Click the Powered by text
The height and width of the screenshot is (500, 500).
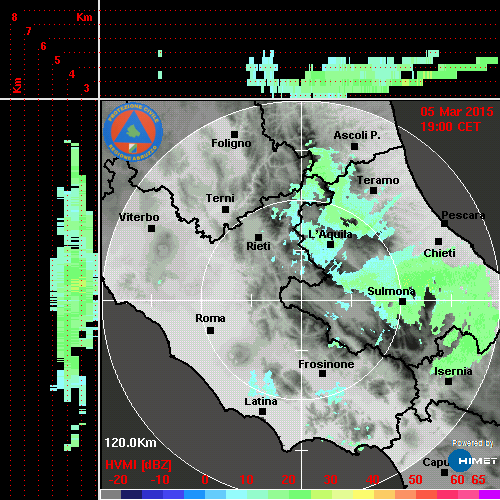pos(473,443)
